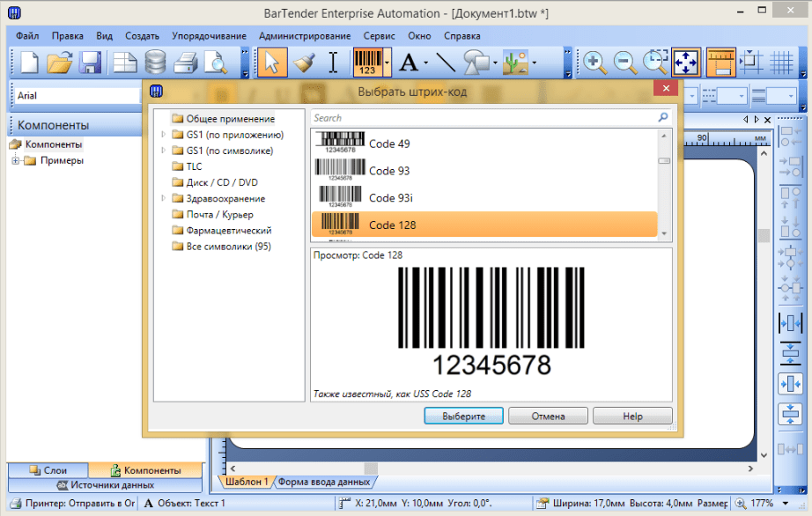Click the save diskette icon
The width and height of the screenshot is (812, 516).
(x=91, y=63)
